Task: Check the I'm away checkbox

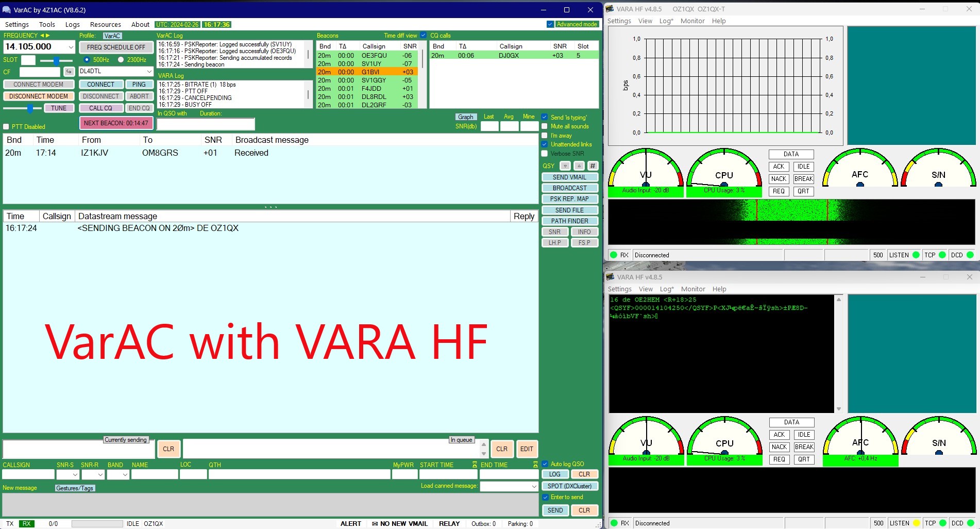Action: pyautogui.click(x=545, y=136)
